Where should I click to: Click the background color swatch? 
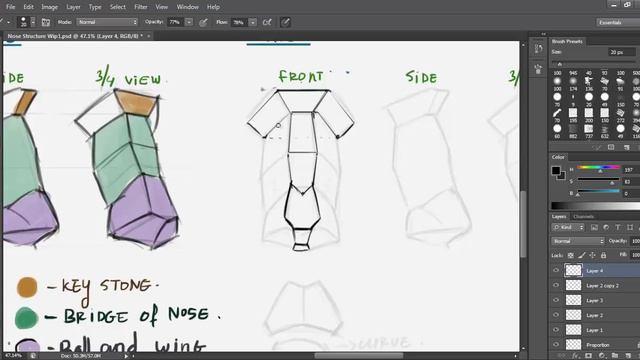pyautogui.click(x=562, y=176)
